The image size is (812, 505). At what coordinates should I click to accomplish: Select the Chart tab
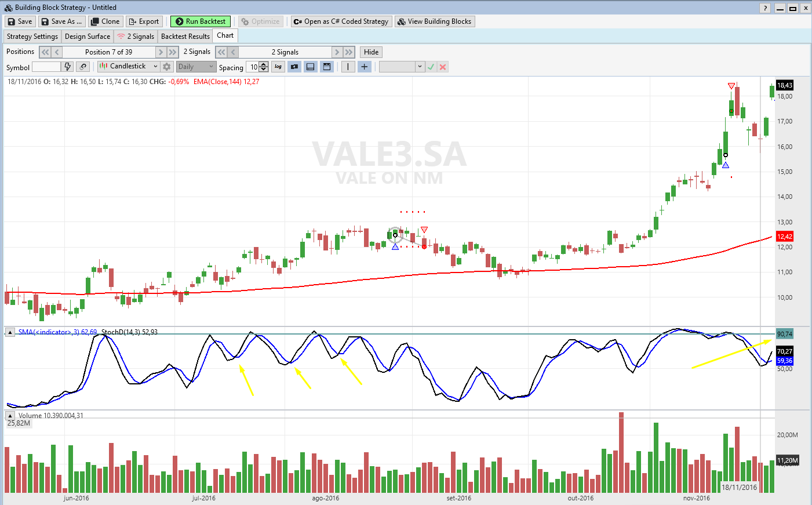coord(225,35)
